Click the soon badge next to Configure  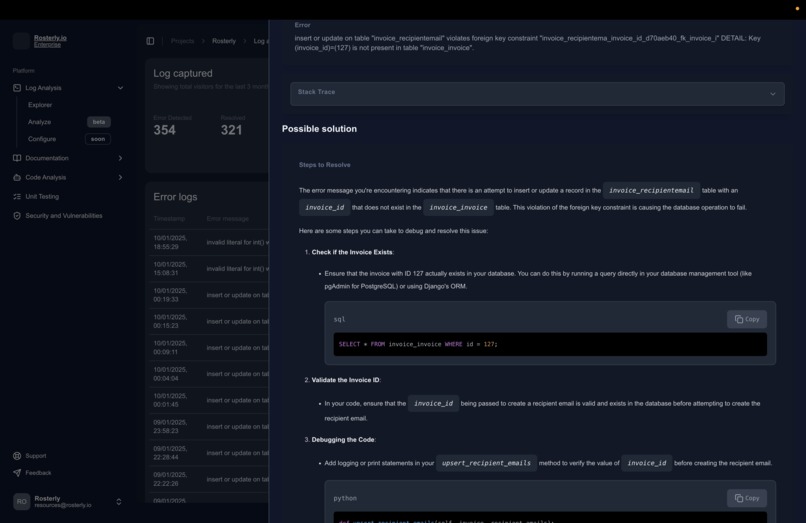point(98,139)
